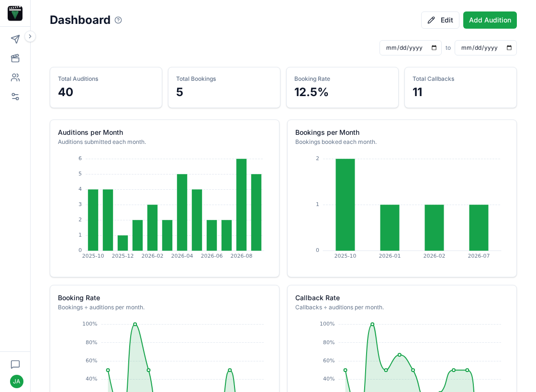
Task: Click the tallest bar in Auditions chart
Action: [x=241, y=205]
